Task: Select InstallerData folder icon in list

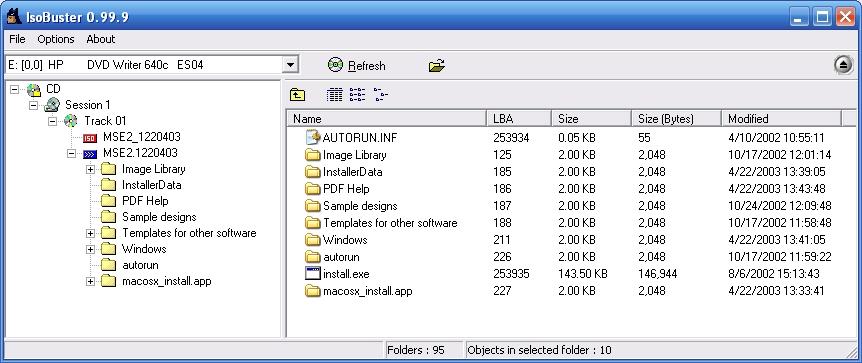Action: tap(313, 172)
